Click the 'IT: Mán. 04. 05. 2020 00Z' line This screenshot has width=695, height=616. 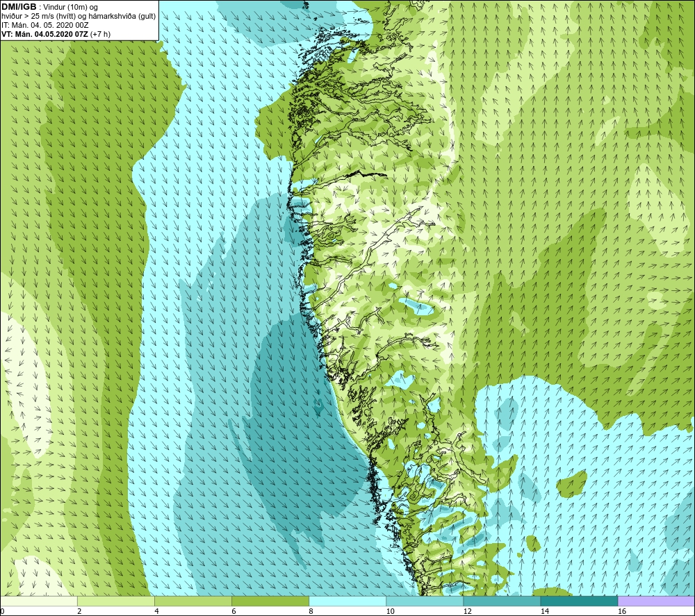click(x=44, y=25)
